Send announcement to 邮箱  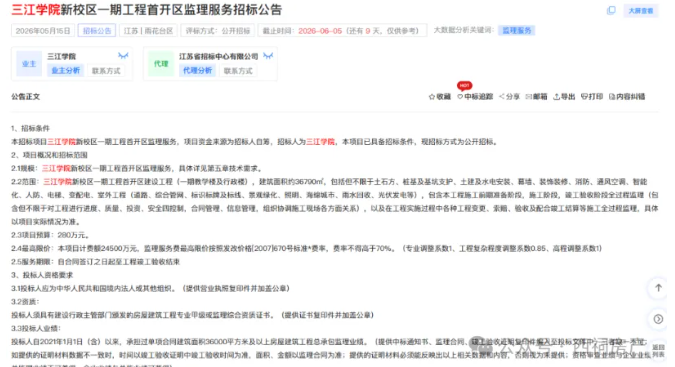click(536, 97)
